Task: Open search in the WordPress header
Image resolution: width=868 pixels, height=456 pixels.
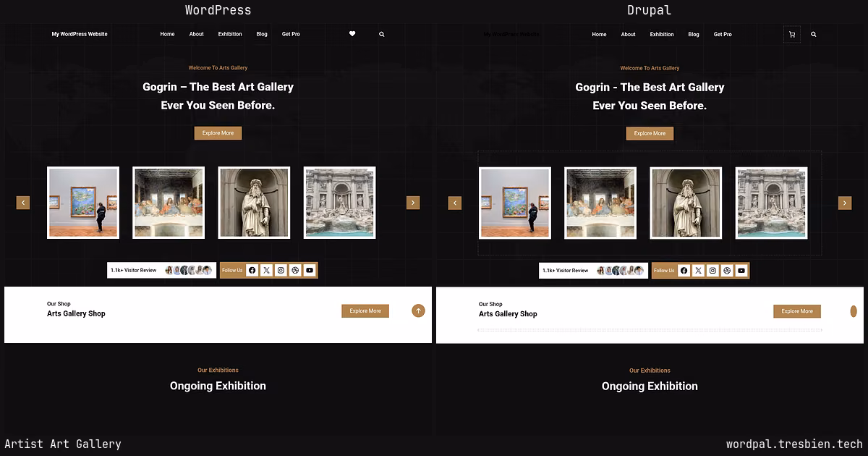Action: pyautogui.click(x=382, y=34)
